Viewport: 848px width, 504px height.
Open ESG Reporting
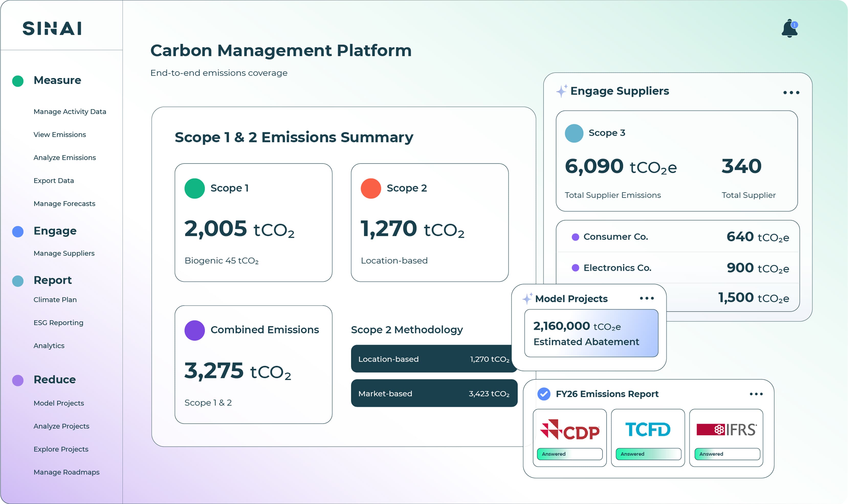[58, 323]
